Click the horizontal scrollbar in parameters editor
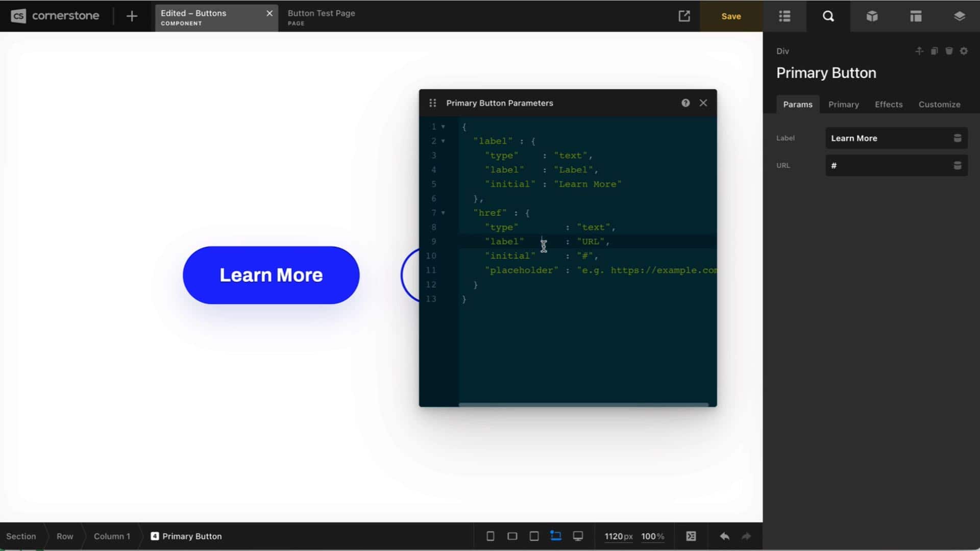The image size is (980, 551). coord(583,405)
